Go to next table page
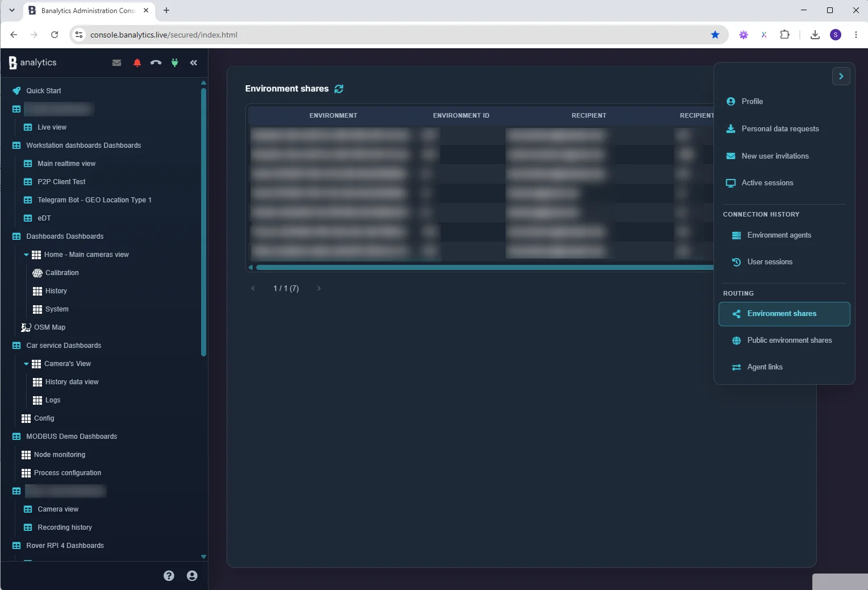 [x=319, y=288]
